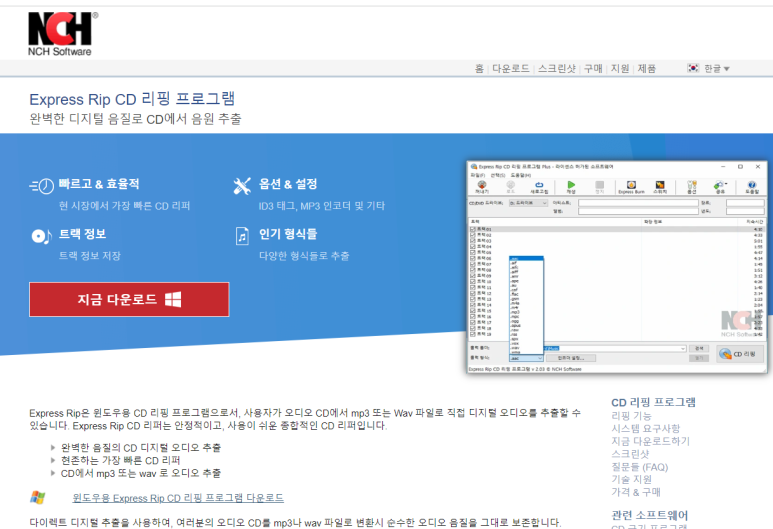This screenshot has width=773, height=529.
Task: Open the 스크린샷 navigation bar item
Action: point(557,69)
